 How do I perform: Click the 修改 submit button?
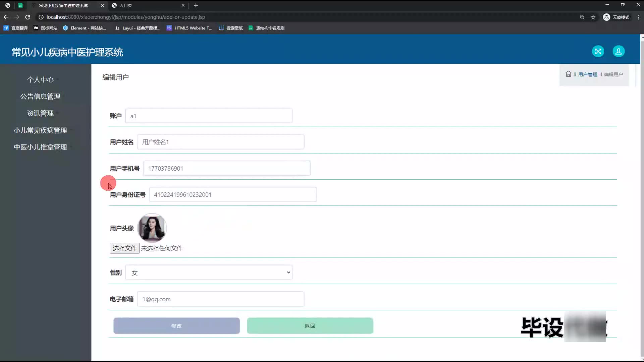coord(176,326)
